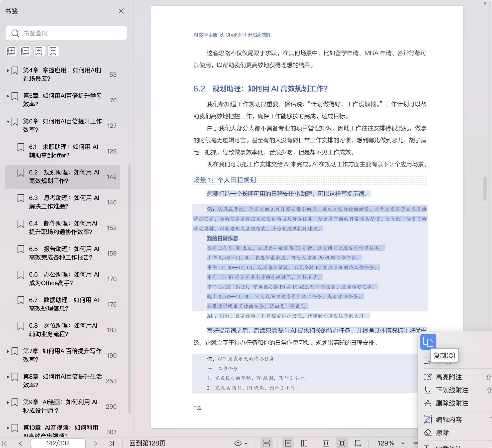Toggle the eye-protection eye icon

[238, 443]
